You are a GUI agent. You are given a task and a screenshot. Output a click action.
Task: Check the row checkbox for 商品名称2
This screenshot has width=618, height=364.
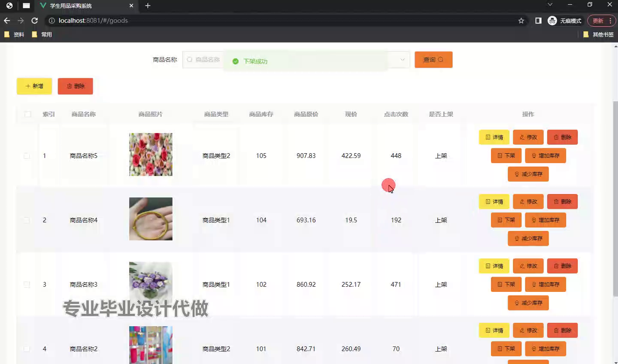27,349
